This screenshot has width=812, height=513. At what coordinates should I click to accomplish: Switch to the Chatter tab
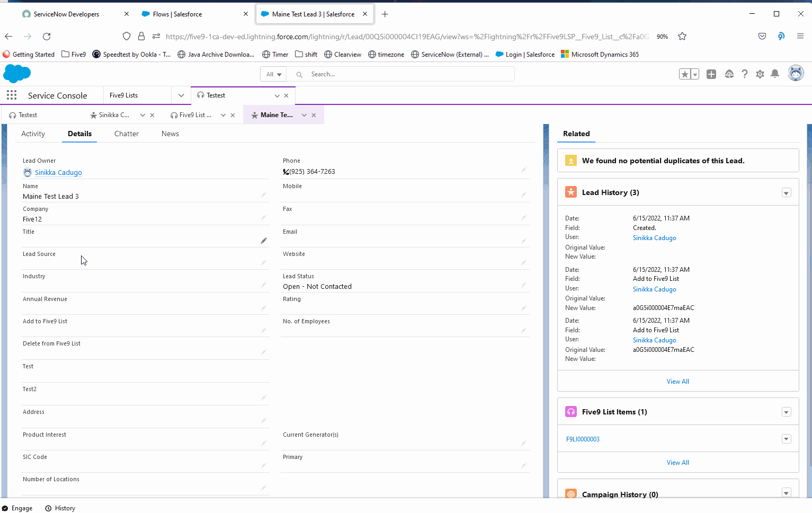coord(127,134)
